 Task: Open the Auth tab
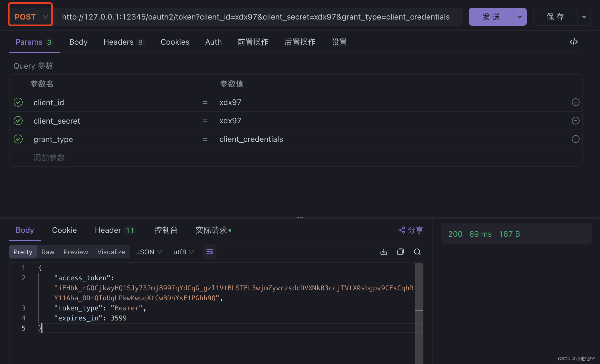coord(213,42)
